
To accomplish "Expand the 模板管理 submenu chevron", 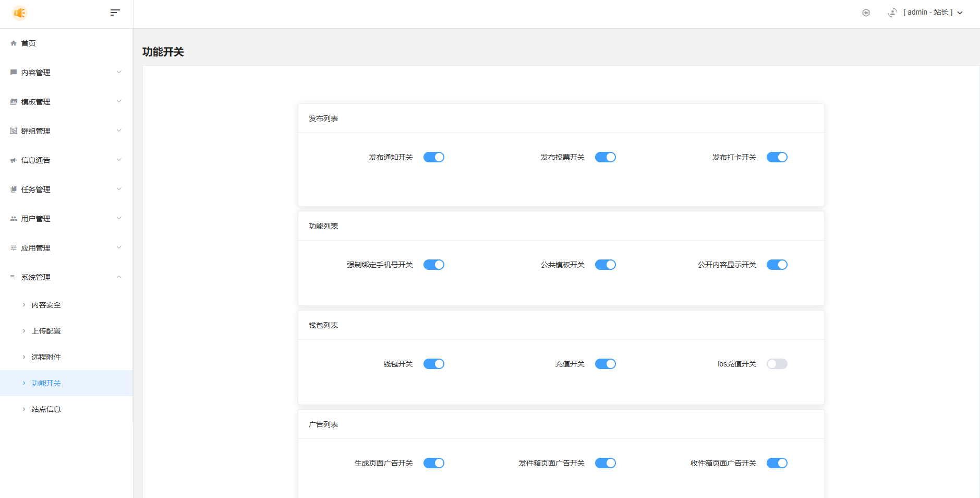I will 119,102.
